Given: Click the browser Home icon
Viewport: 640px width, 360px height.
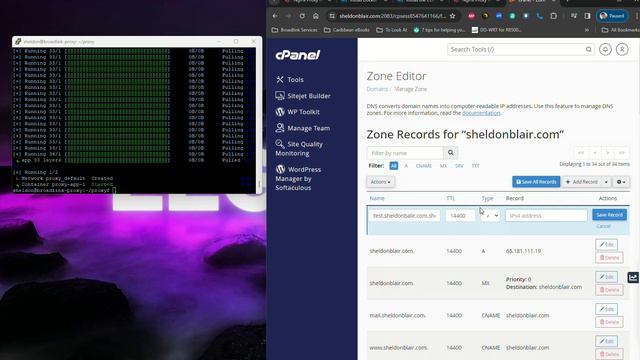Looking at the screenshot, I should pos(316,16).
